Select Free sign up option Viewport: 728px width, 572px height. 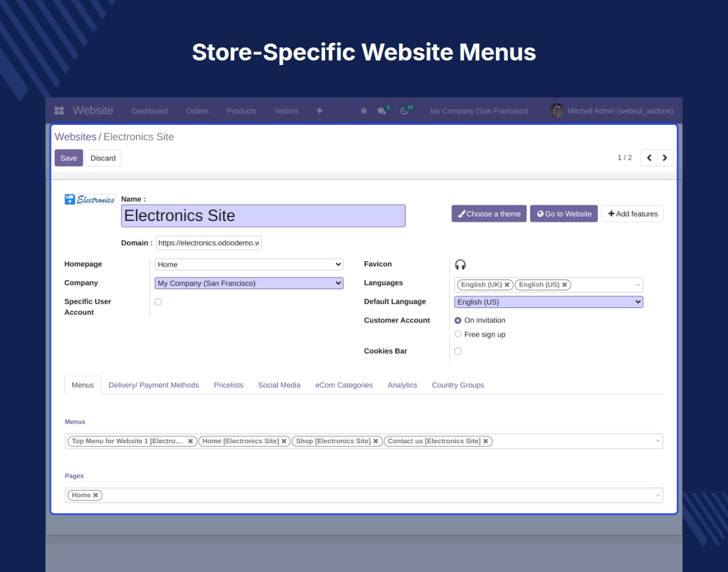(458, 334)
